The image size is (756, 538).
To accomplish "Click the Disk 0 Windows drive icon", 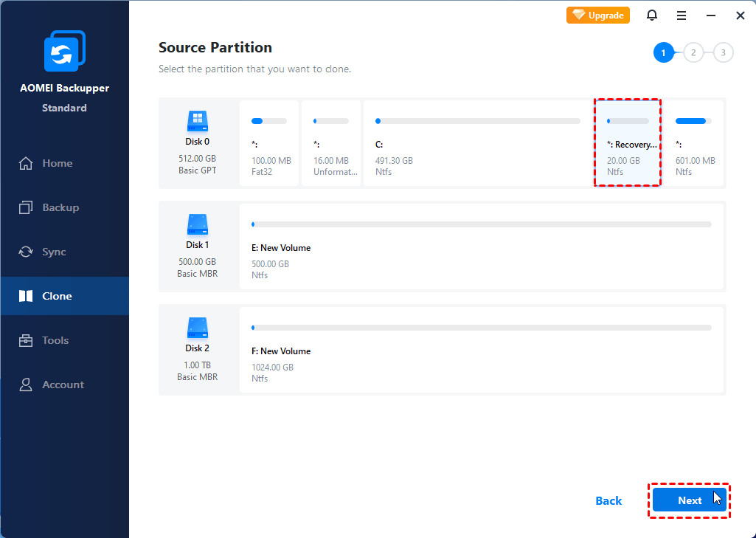I will click(x=197, y=121).
